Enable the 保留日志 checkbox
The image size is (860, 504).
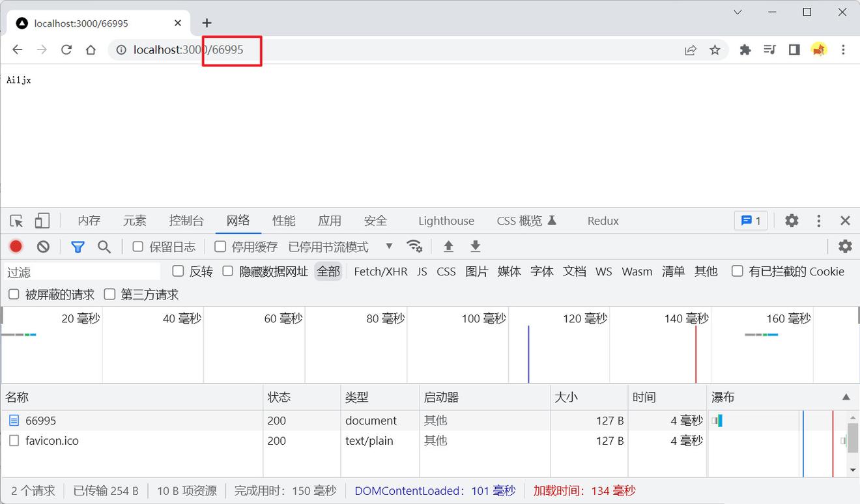tap(138, 246)
